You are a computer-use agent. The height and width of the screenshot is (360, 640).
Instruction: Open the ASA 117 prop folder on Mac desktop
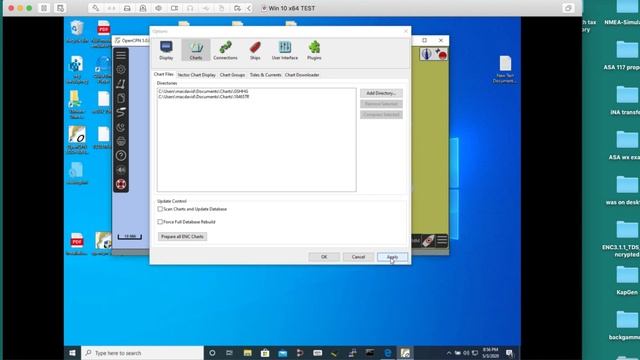click(623, 56)
